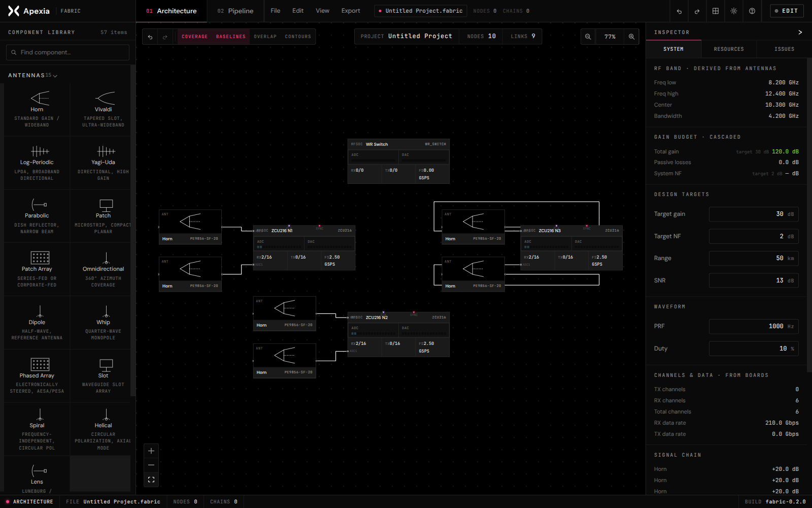
Task: Select the Dipole reference antenna
Action: [x=37, y=323]
